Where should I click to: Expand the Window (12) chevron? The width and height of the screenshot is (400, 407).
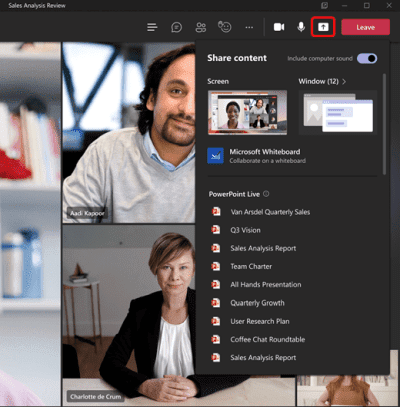tap(344, 81)
